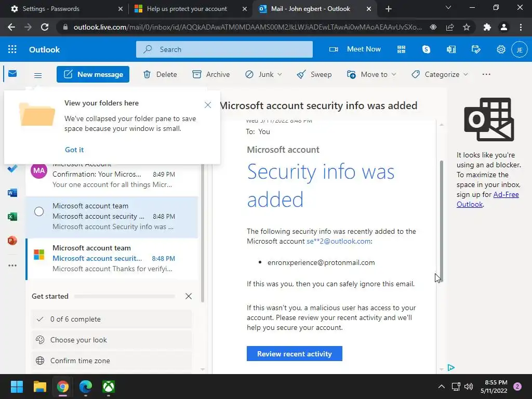Open the To Do checkmark app
Screen dimensions: 532x399
click(x=12, y=169)
